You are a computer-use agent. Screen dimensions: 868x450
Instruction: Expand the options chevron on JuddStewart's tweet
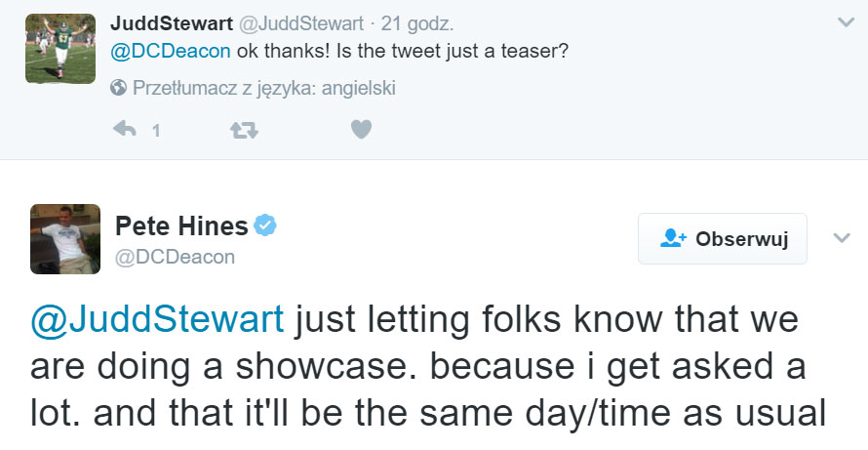tap(845, 21)
